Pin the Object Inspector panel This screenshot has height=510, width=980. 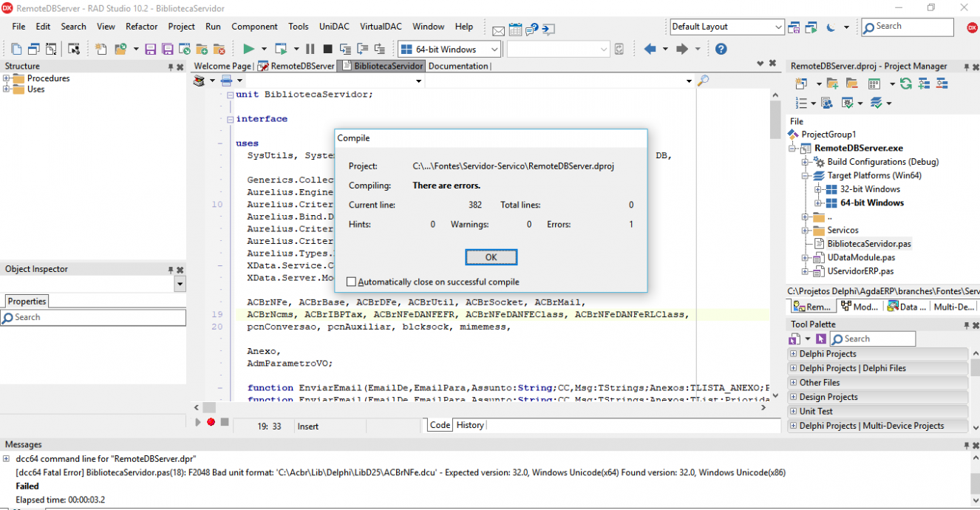pos(171,270)
